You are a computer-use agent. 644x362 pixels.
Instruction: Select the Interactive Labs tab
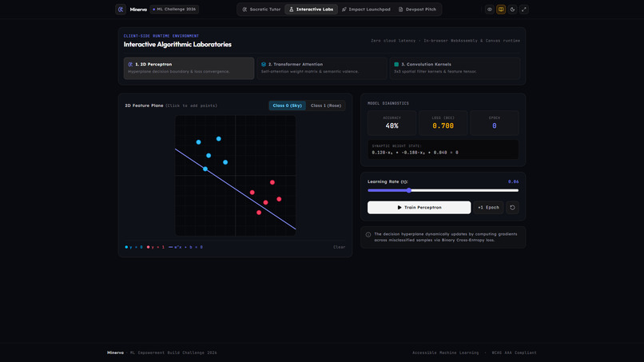pyautogui.click(x=312, y=9)
